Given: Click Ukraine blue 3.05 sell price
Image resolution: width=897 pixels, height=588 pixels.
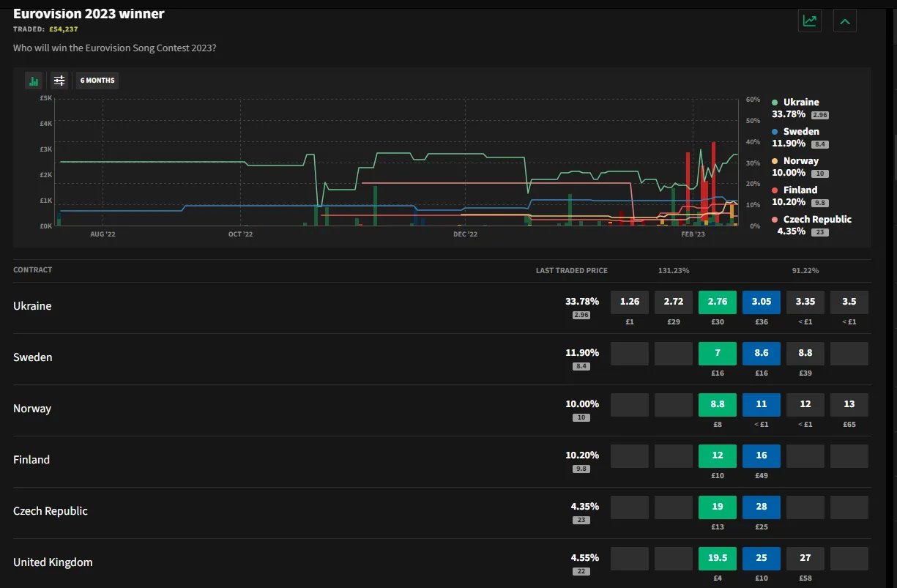Looking at the screenshot, I should point(762,302).
